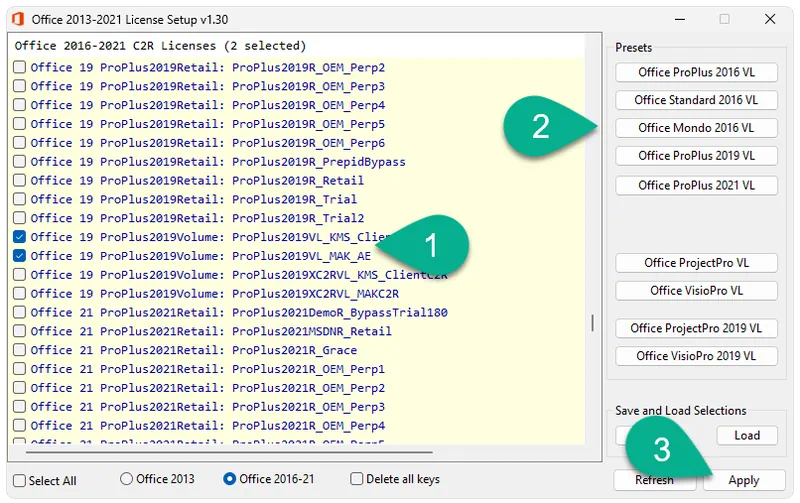Enable the Select All checkbox
This screenshot has width=800, height=503.
pos(20,480)
